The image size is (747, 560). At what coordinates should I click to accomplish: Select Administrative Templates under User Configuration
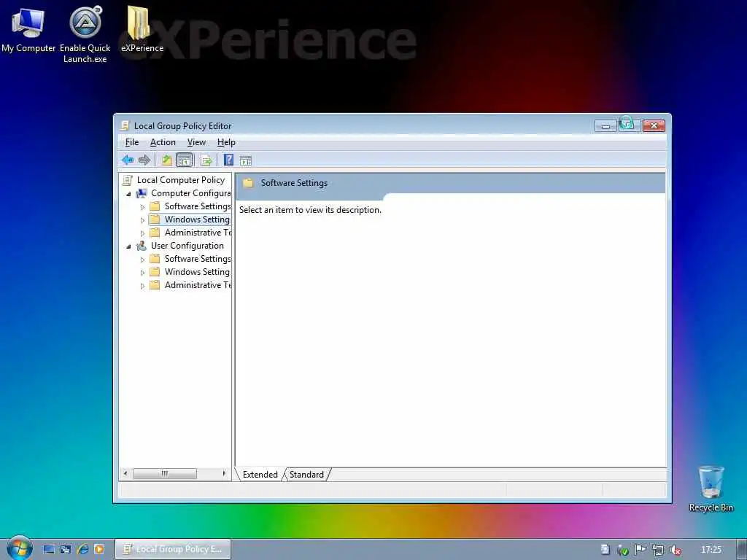197,285
